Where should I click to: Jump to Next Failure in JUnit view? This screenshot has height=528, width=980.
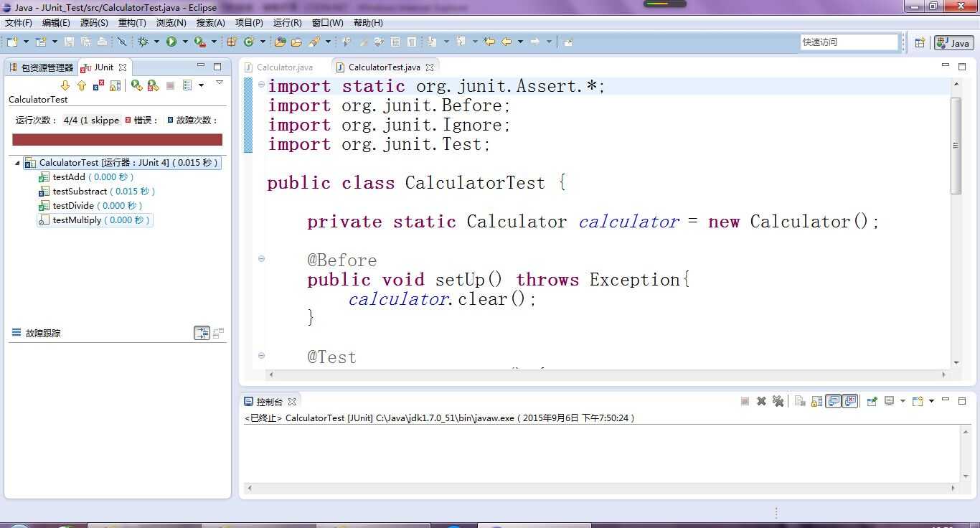click(x=65, y=85)
